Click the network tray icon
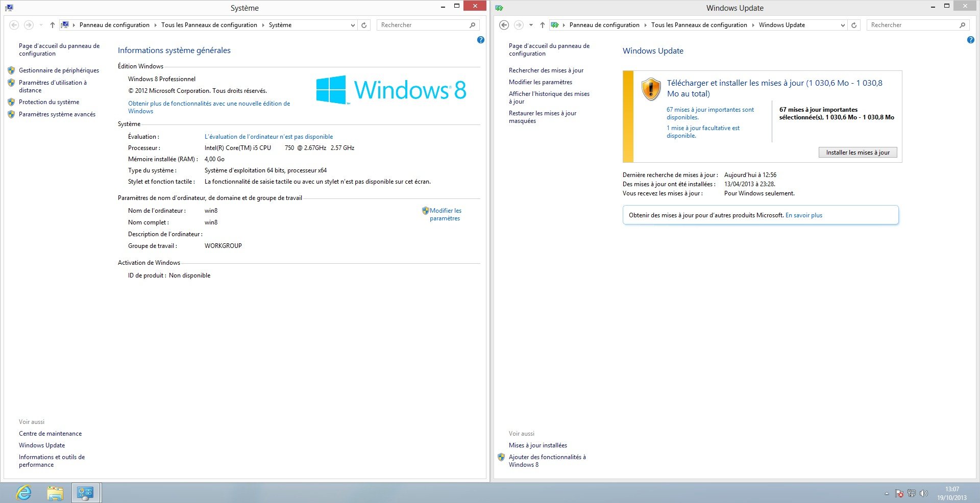 pos(912,493)
